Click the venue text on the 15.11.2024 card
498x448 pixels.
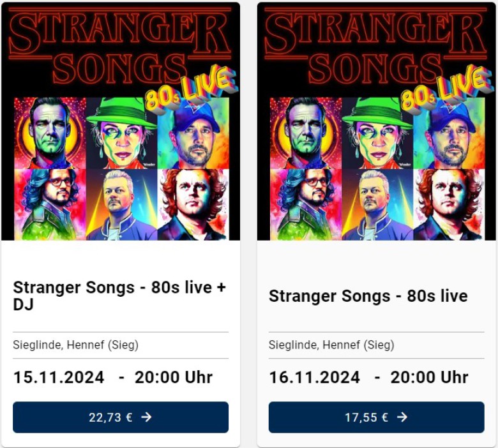[75, 345]
